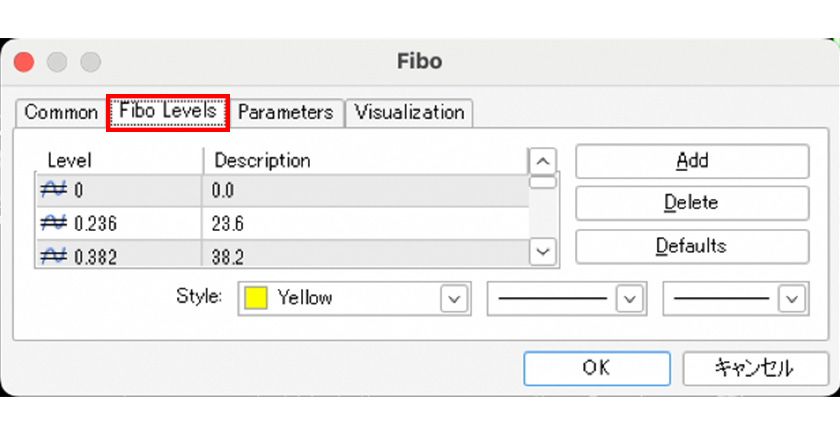Expand the line style dropdown

click(x=629, y=298)
